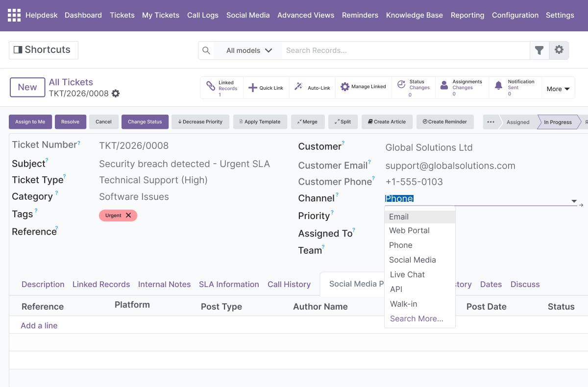Click the Resolve button
The width and height of the screenshot is (588, 387).
(71, 122)
